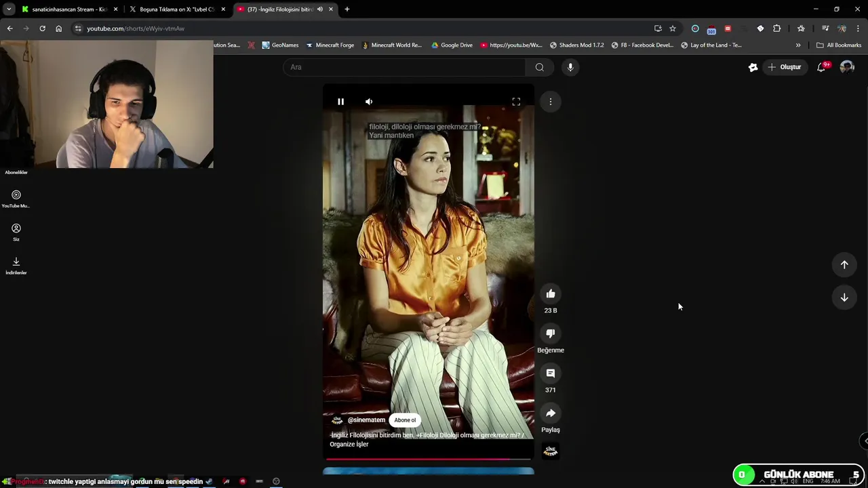Open the Shaders Mod 1.7.2 bookmark

577,45
